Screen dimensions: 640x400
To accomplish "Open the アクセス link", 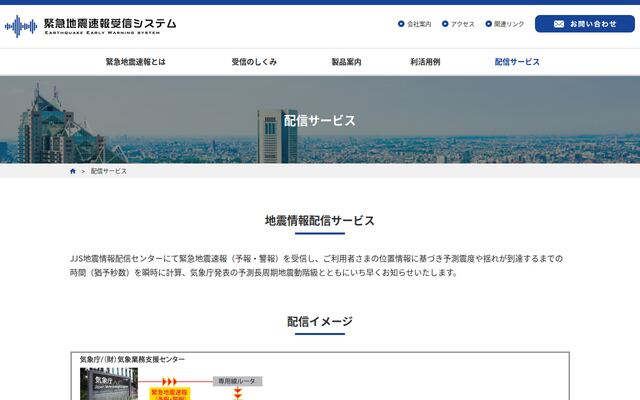I will pos(462,24).
